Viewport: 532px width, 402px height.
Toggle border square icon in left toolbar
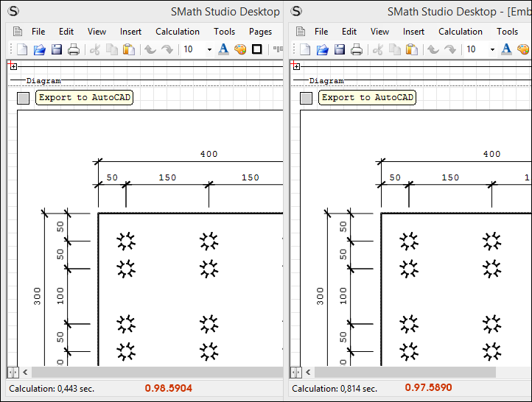(x=257, y=49)
